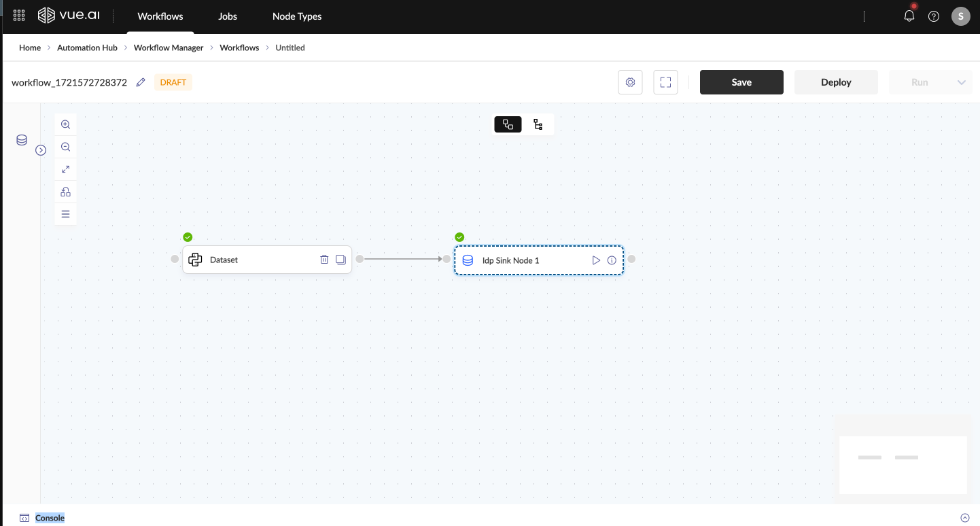
Task: Switch to tree hierarchy view toggle
Action: click(538, 124)
